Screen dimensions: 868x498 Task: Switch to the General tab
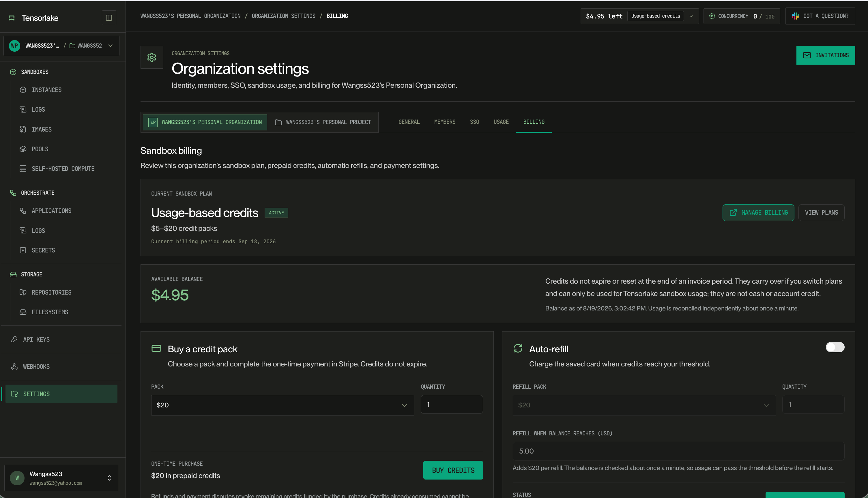pos(409,122)
